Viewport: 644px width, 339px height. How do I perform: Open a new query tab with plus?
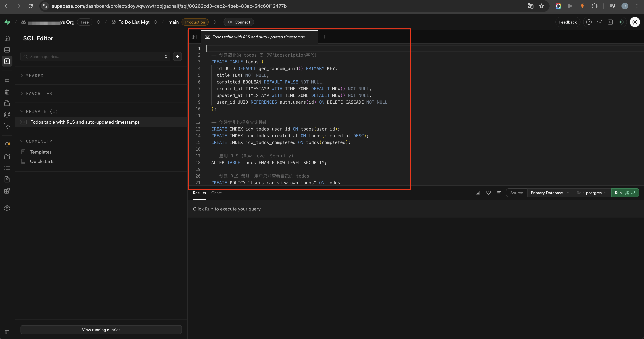click(x=325, y=37)
